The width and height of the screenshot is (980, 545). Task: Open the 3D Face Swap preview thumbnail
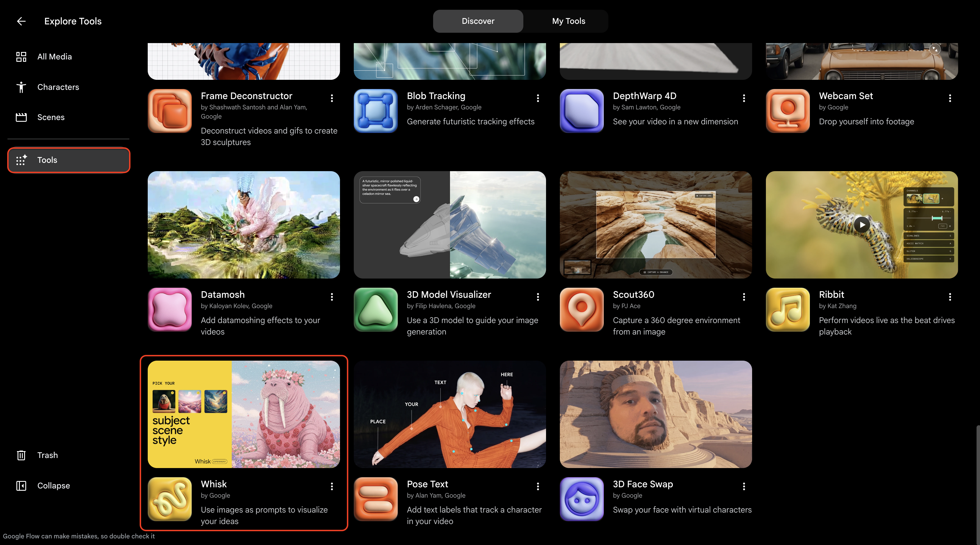tap(656, 414)
